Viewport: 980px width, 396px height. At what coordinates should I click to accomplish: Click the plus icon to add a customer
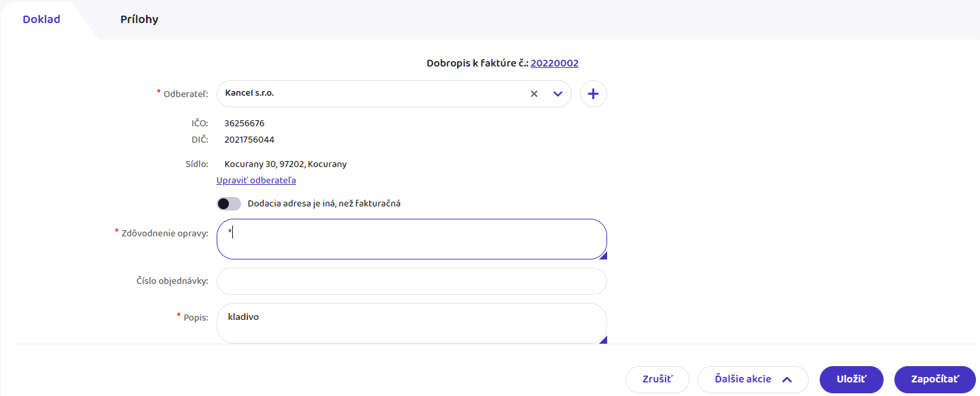pyautogui.click(x=594, y=94)
